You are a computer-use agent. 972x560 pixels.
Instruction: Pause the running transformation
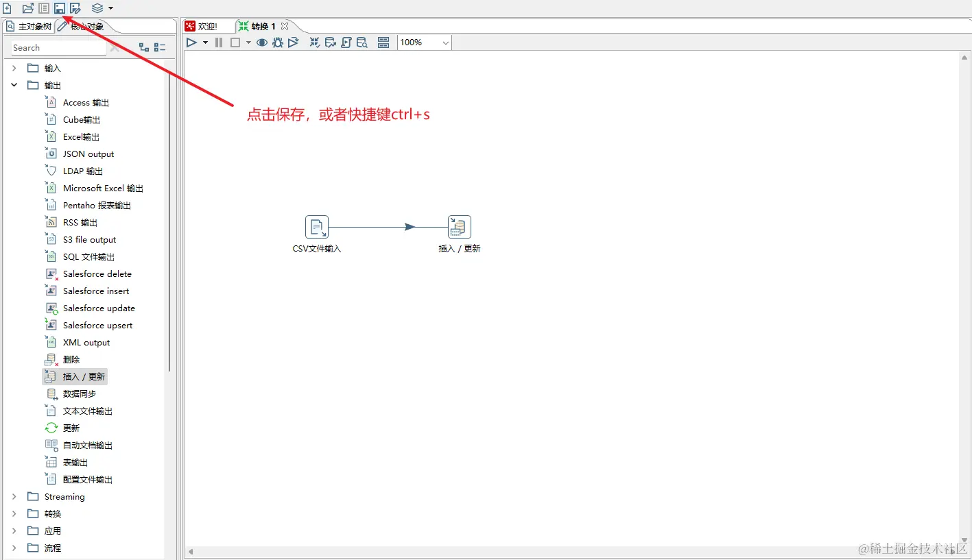coord(219,42)
